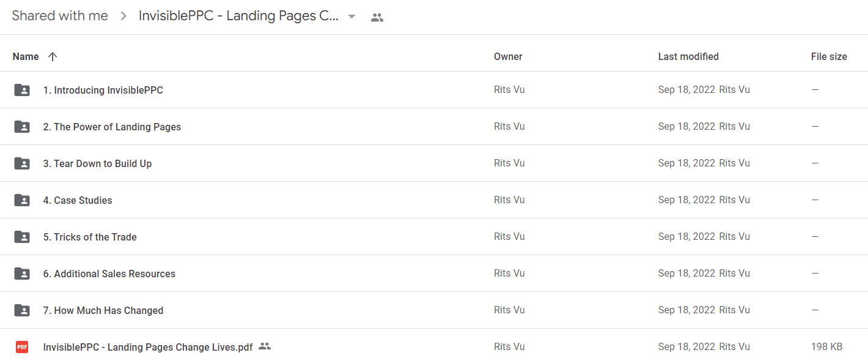Select the 4. Case Studies row
Screen dimensions: 868x358
click(x=434, y=200)
